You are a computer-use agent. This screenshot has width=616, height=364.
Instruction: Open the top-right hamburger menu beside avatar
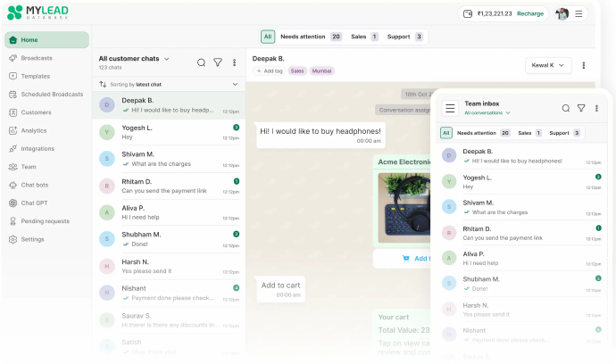coord(579,13)
